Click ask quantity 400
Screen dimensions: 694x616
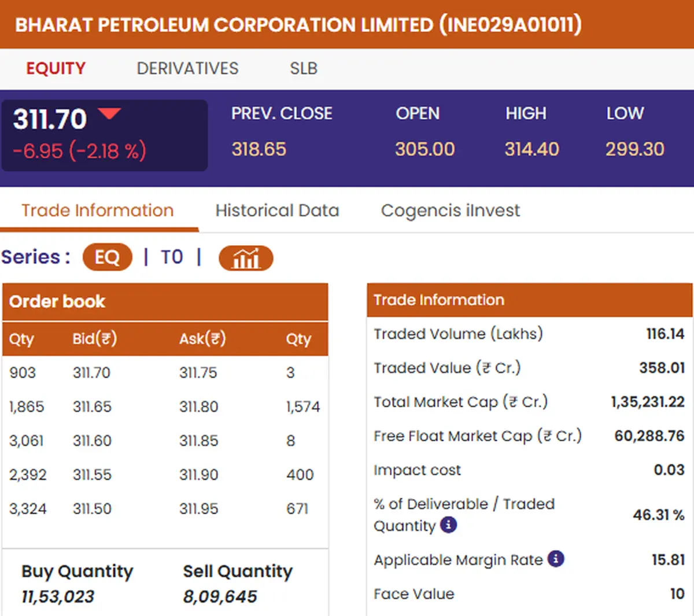coord(300,475)
